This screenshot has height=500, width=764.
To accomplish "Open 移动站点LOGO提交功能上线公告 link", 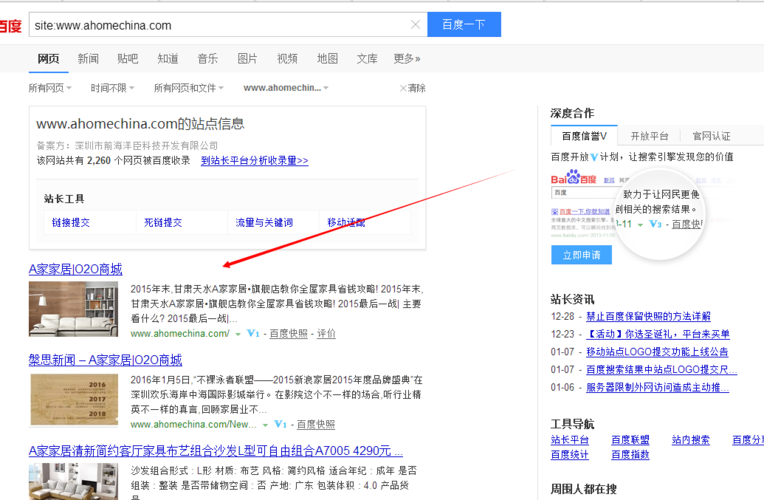I will click(657, 351).
